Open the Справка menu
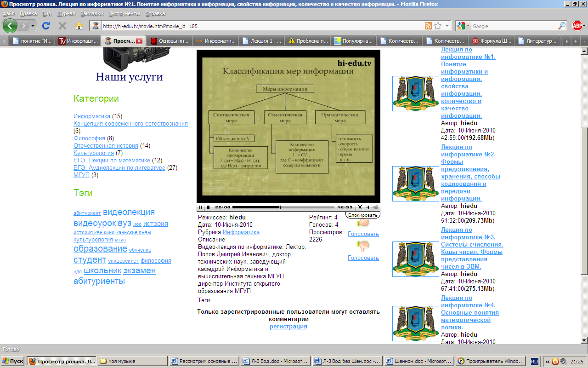This screenshot has height=368, width=588. tap(155, 13)
